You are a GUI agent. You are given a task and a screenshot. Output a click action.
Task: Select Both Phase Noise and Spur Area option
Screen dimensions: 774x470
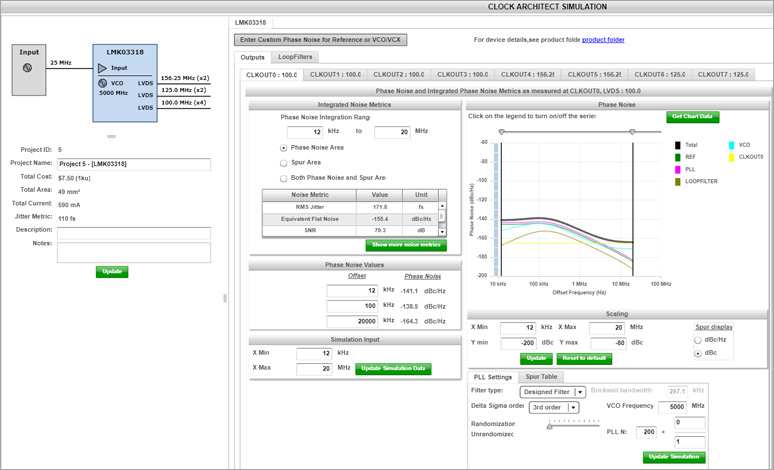(283, 178)
